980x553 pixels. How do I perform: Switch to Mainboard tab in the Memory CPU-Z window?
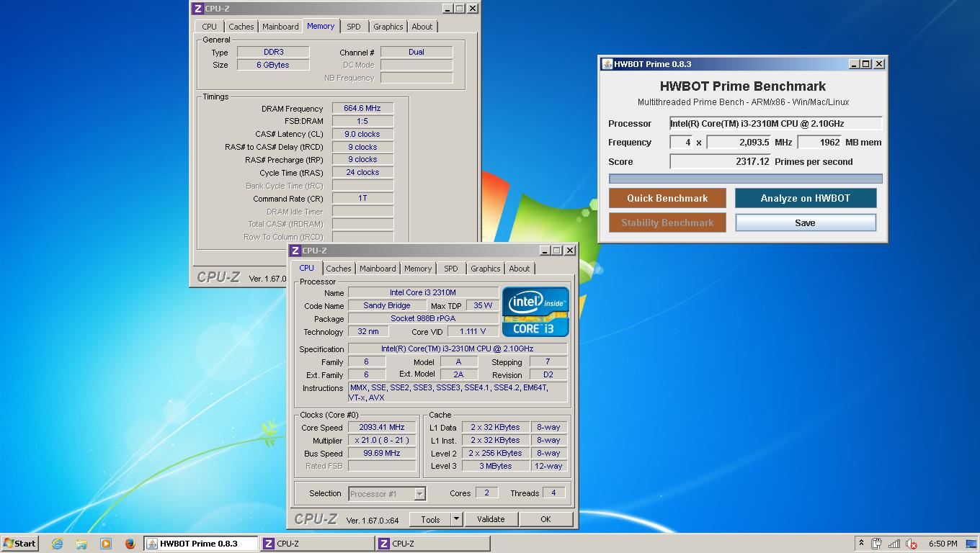click(280, 27)
